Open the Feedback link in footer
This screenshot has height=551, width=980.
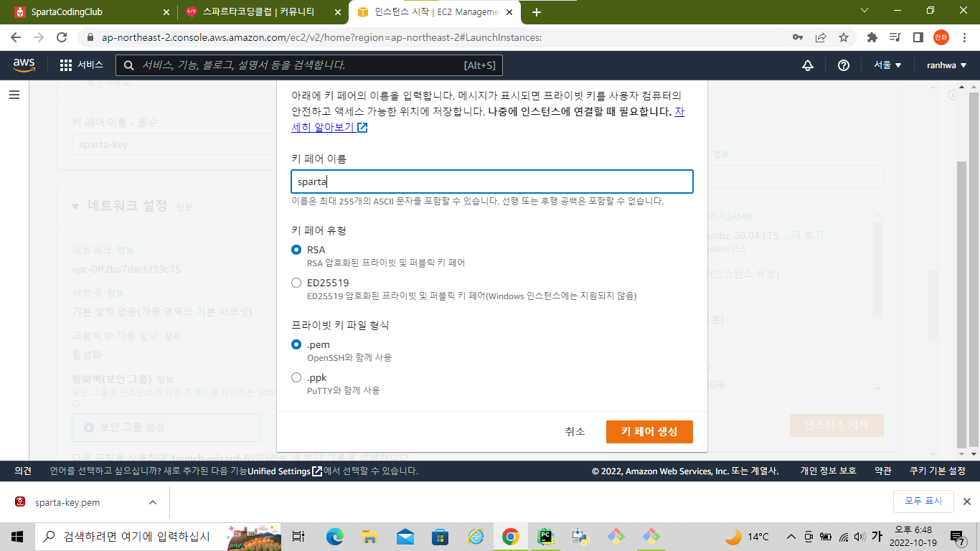(23, 471)
